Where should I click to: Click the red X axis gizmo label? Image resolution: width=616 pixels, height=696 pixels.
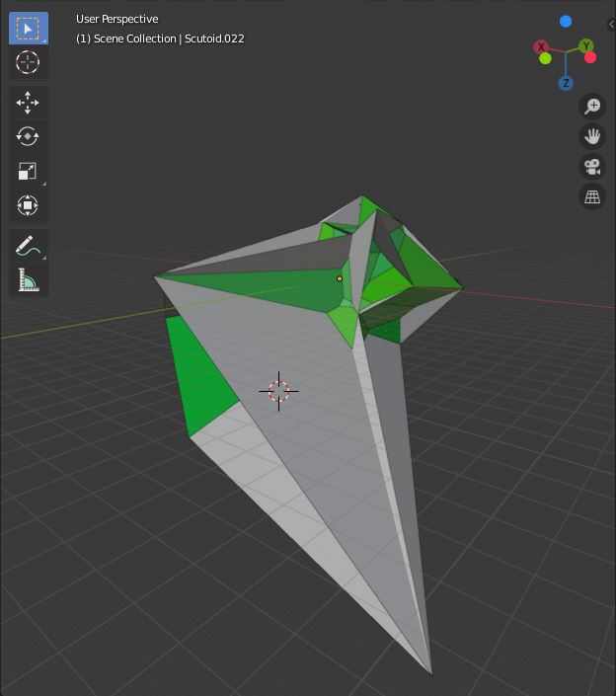tap(541, 46)
